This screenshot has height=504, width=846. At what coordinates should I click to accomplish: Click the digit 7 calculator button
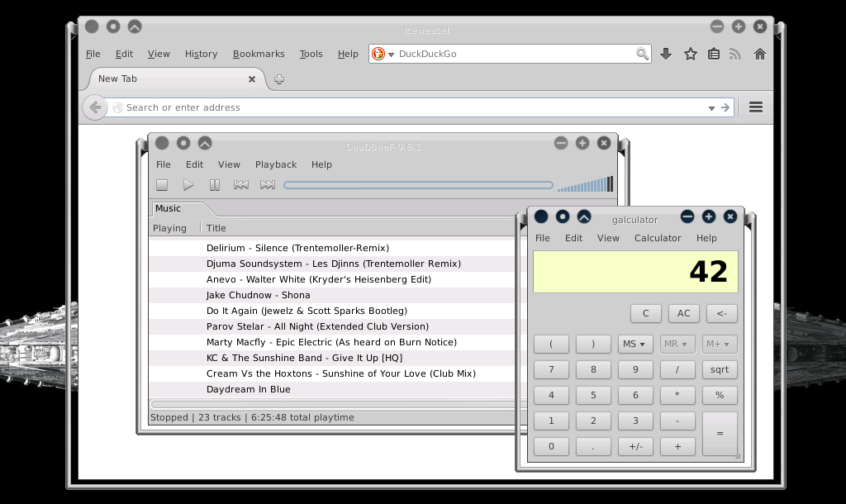point(551,369)
